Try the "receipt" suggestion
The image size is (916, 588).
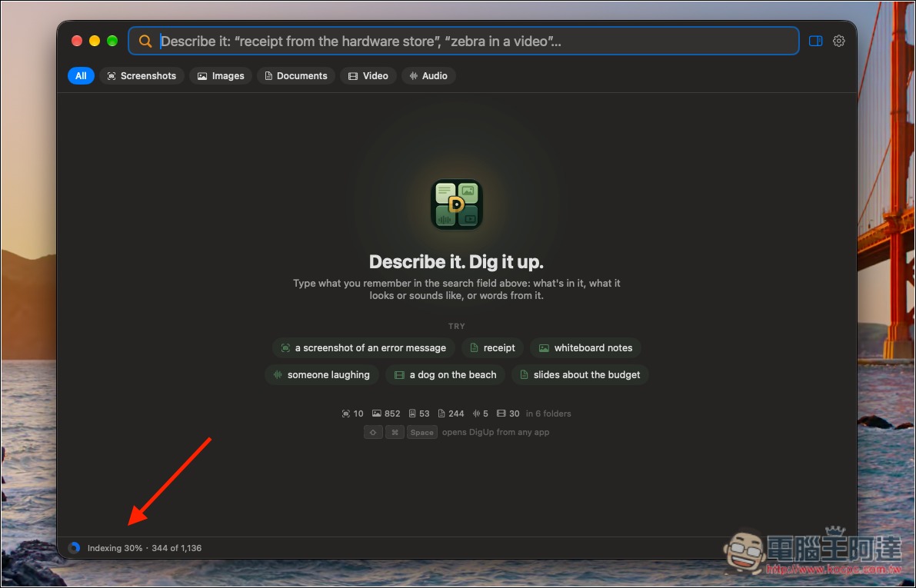click(492, 348)
